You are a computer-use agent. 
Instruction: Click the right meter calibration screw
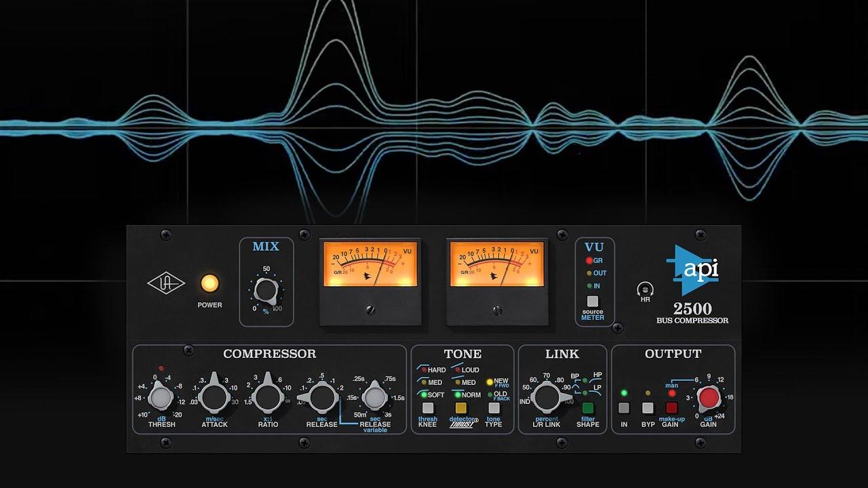click(x=496, y=310)
